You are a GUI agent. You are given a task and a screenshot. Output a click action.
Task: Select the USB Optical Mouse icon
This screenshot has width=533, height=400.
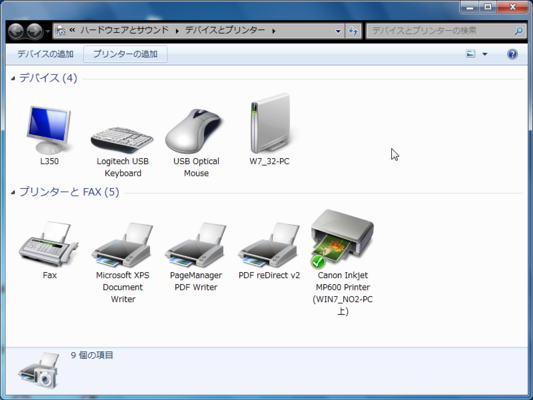pos(194,131)
